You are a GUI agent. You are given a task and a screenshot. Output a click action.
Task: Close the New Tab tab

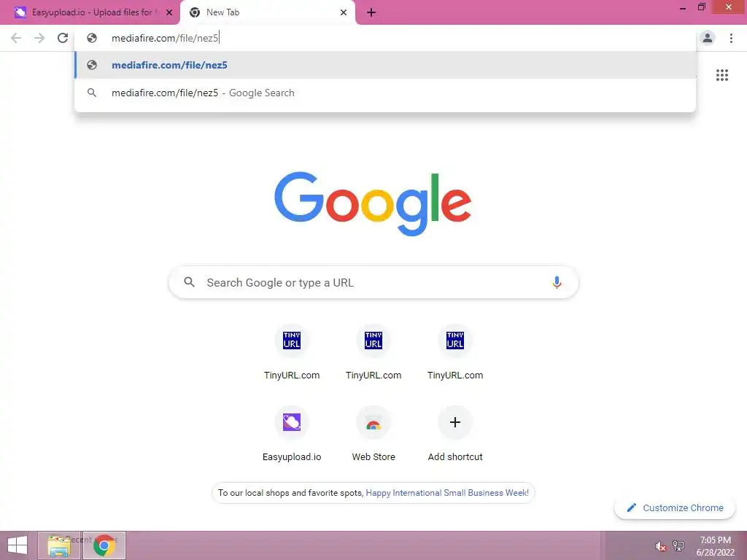[344, 13]
